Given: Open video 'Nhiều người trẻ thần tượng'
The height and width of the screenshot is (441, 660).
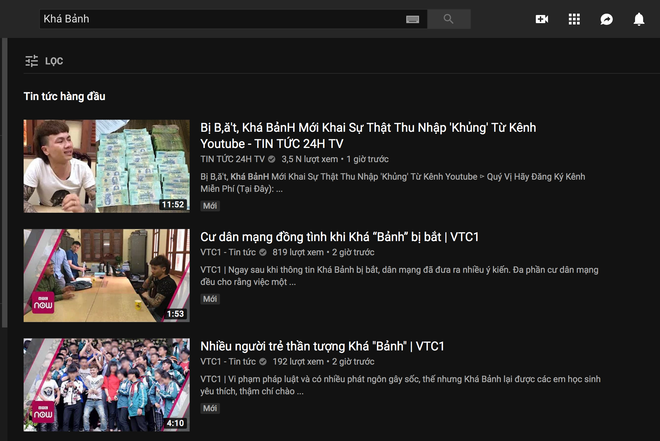Looking at the screenshot, I should [322, 346].
